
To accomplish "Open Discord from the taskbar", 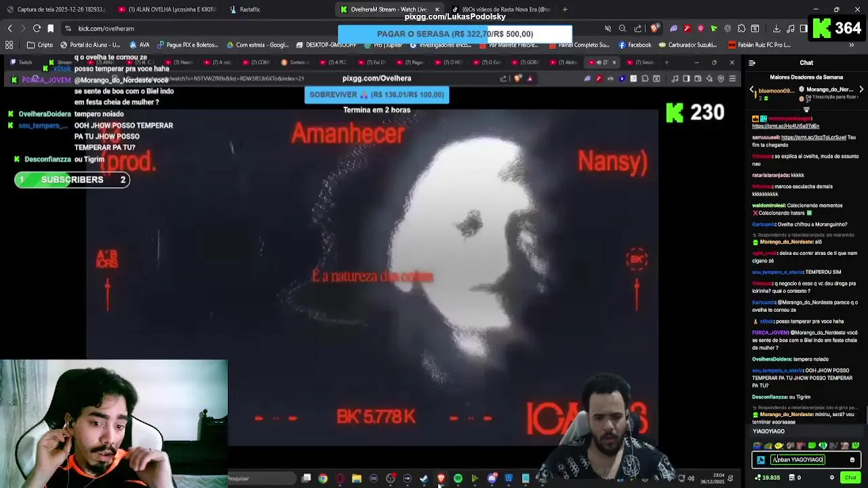I will 492,479.
